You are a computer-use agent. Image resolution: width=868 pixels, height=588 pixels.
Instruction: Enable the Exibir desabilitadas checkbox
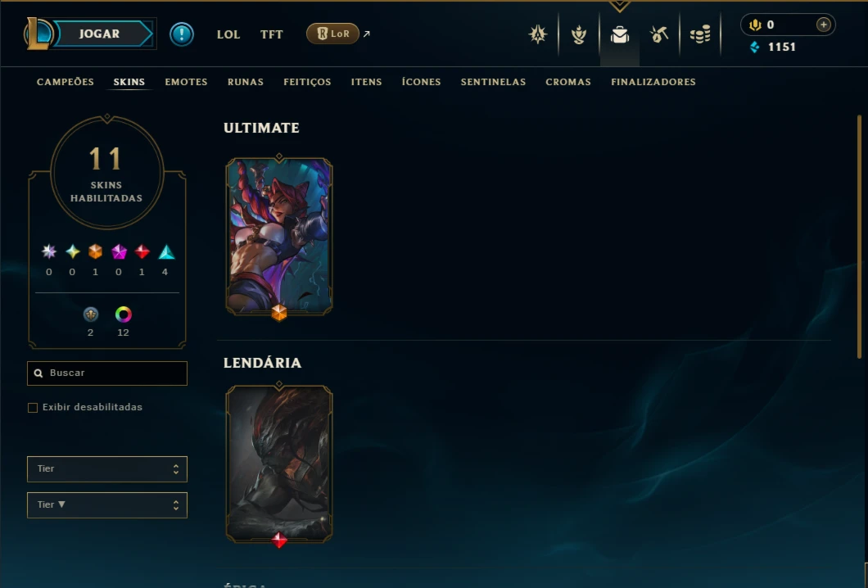click(33, 408)
